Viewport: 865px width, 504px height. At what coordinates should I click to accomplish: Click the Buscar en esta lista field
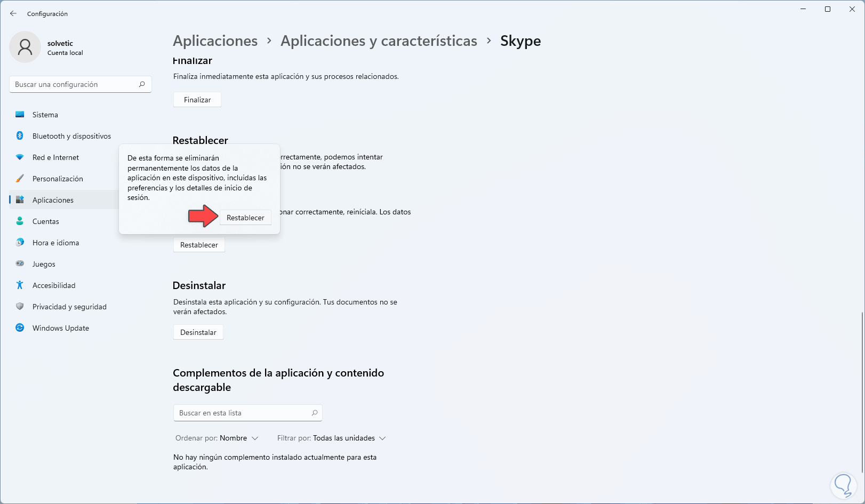pyautogui.click(x=248, y=413)
